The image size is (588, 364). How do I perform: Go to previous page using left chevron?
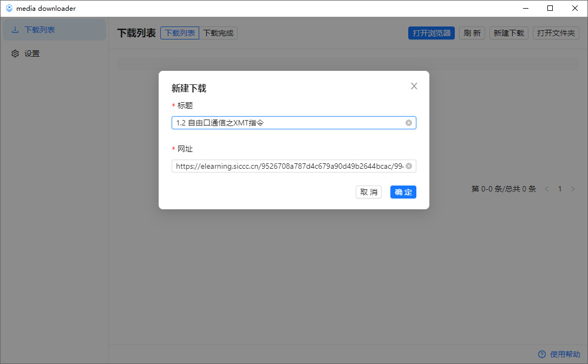547,189
